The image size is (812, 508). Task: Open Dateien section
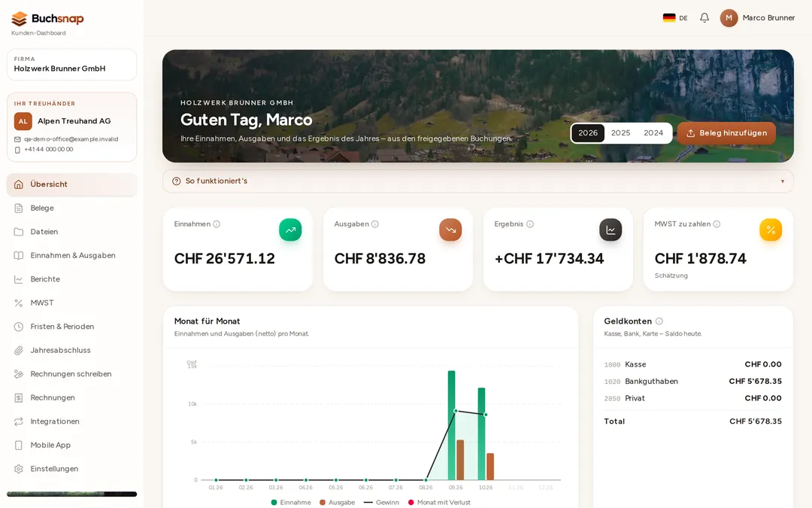tap(72, 232)
